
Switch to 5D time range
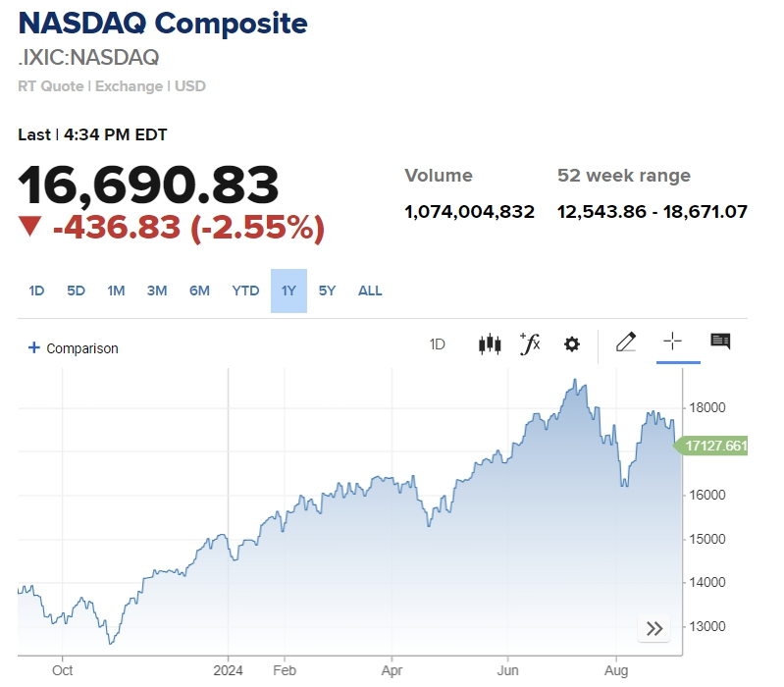click(76, 291)
